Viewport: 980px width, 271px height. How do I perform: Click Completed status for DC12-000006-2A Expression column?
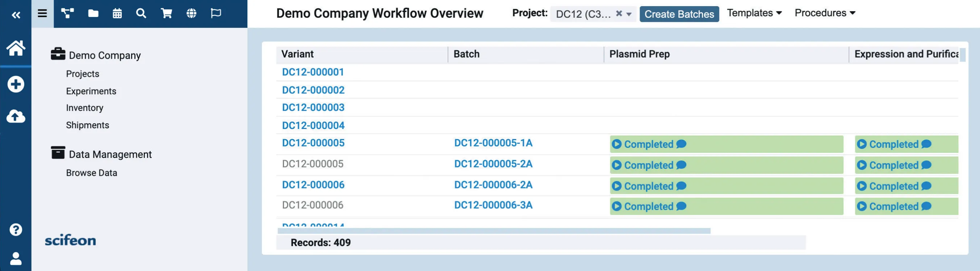[x=894, y=186]
